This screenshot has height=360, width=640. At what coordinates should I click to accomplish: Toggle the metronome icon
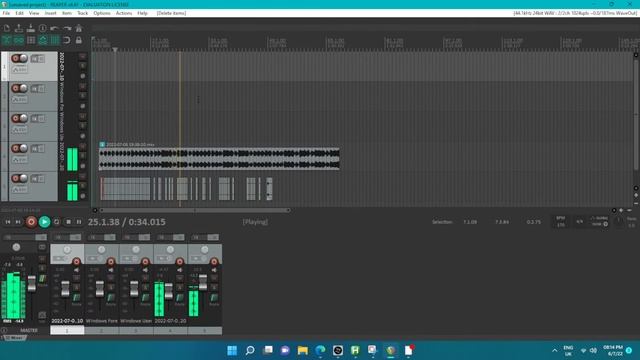[x=79, y=28]
